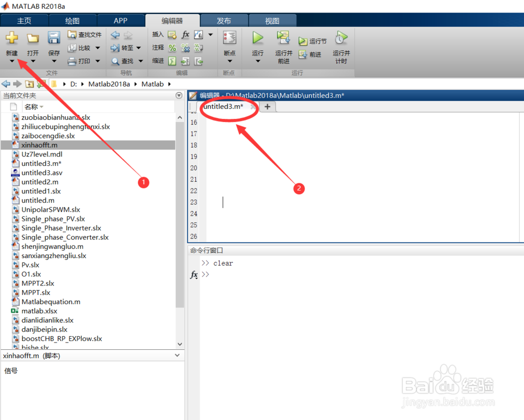
Task: Click the file list scrollbar down arrow
Action: 180,344
